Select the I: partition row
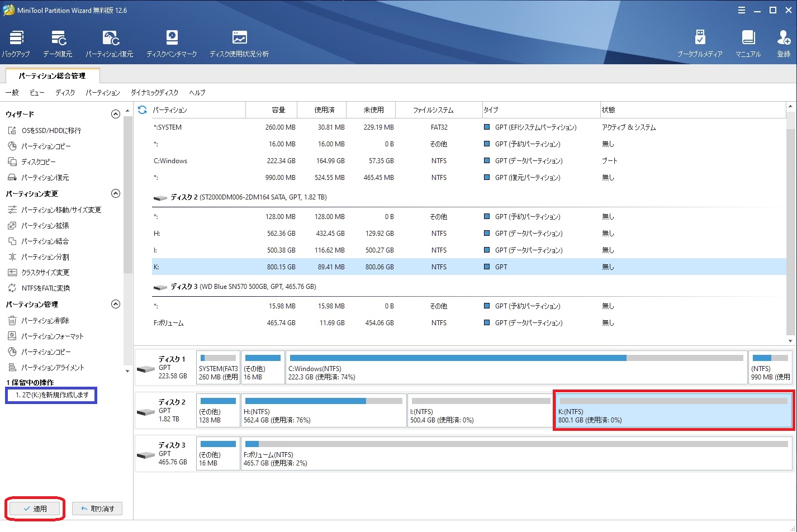 [x=469, y=250]
